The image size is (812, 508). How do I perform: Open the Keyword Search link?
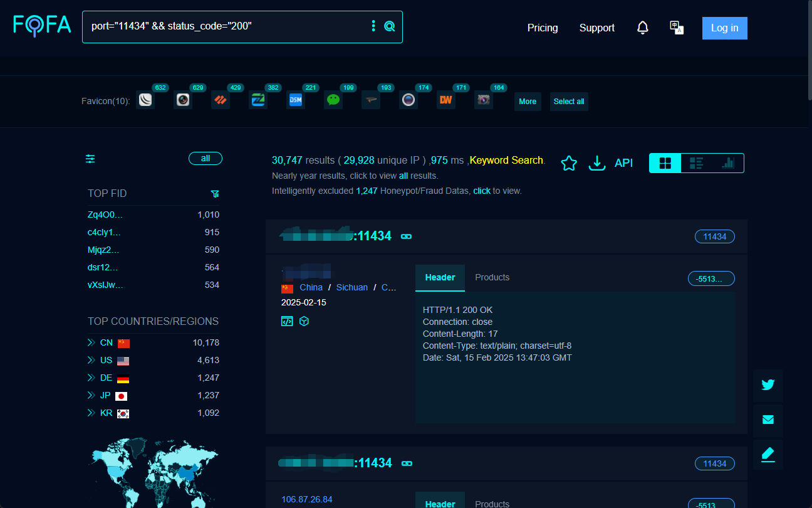tap(506, 161)
